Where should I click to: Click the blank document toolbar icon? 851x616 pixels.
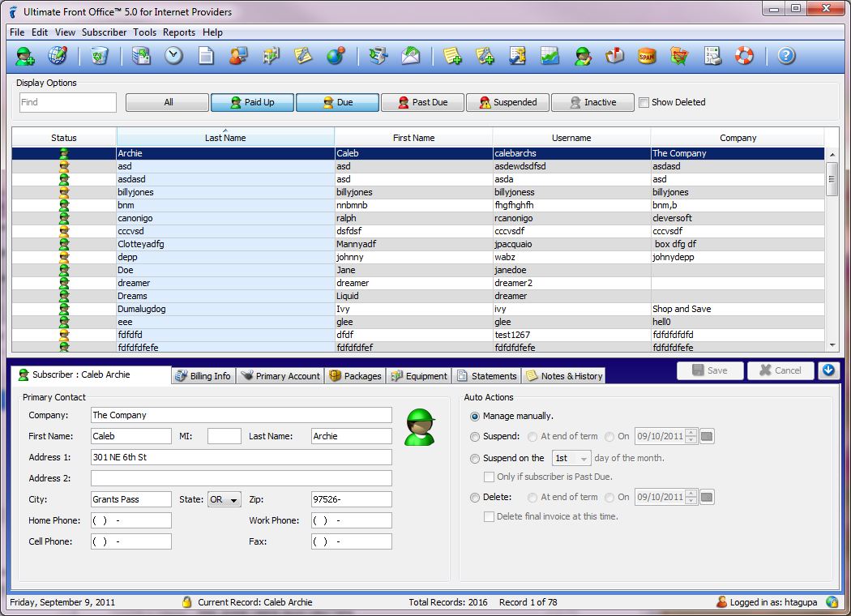[x=206, y=56]
